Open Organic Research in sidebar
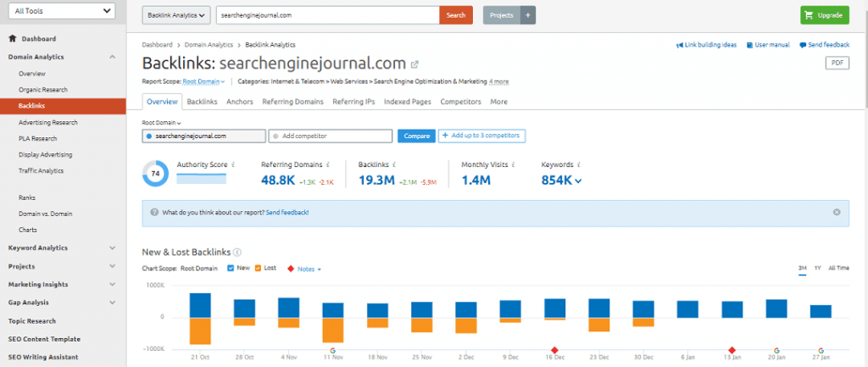The width and height of the screenshot is (868, 367). click(x=42, y=90)
